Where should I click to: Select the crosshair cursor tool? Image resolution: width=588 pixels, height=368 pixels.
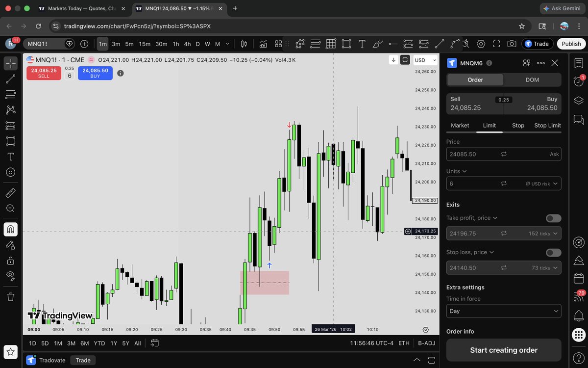pyautogui.click(x=10, y=63)
